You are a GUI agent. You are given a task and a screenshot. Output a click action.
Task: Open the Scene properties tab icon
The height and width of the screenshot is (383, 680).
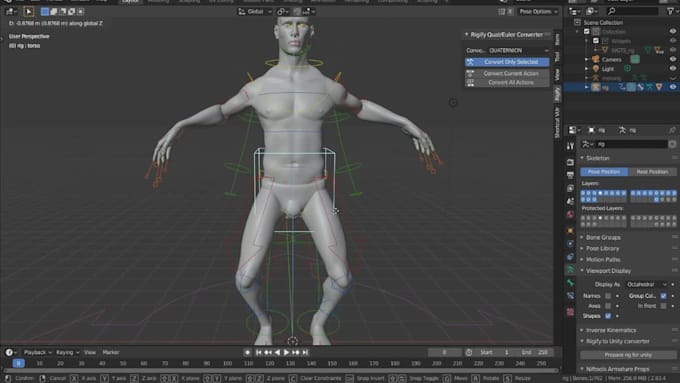pyautogui.click(x=570, y=201)
